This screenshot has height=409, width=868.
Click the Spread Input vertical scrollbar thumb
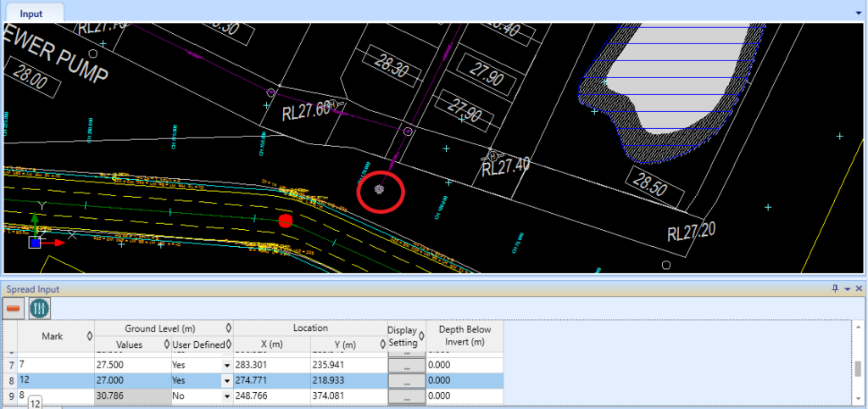858,368
